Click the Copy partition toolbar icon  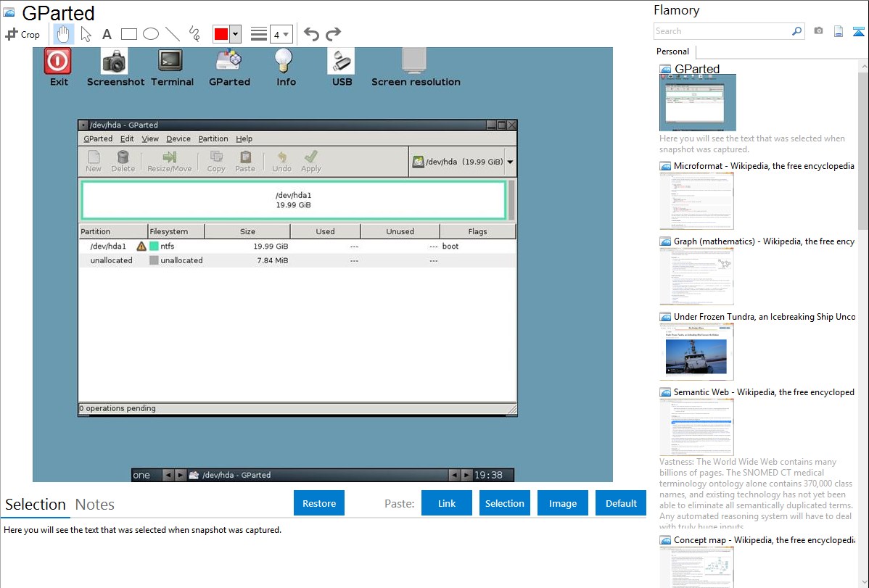[216, 161]
